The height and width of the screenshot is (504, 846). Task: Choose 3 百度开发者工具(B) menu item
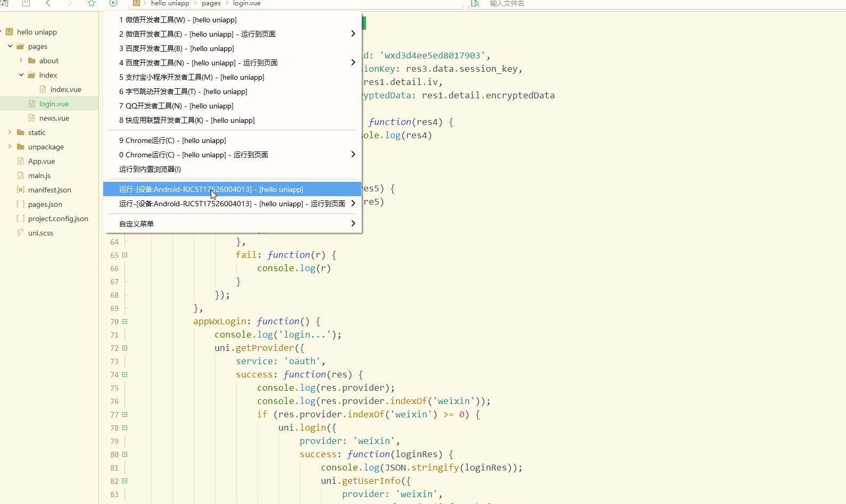(232, 48)
